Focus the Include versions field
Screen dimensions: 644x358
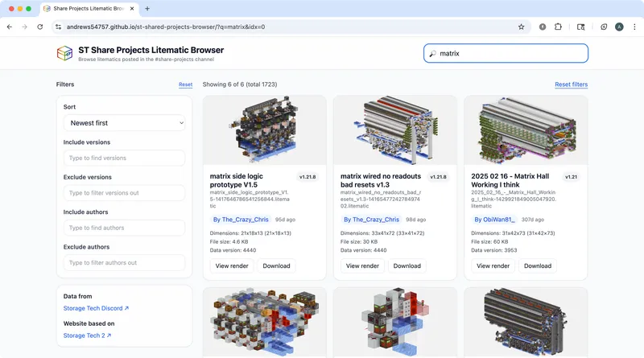click(124, 158)
